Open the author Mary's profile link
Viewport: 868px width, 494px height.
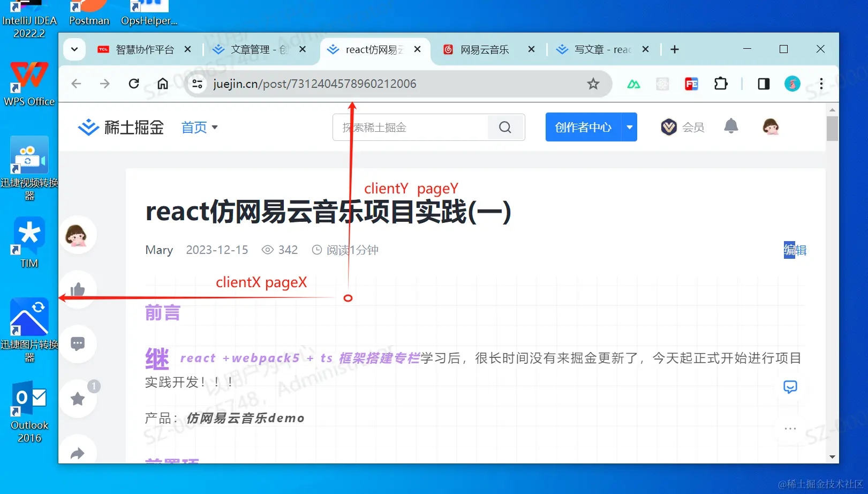(x=159, y=250)
